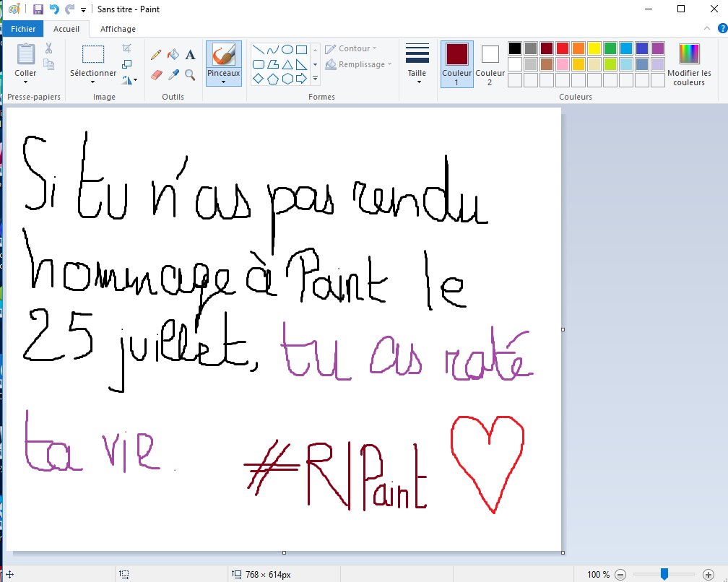Click the rectangular Sélectionner tool
The width and height of the screenshot is (728, 582).
93,54
